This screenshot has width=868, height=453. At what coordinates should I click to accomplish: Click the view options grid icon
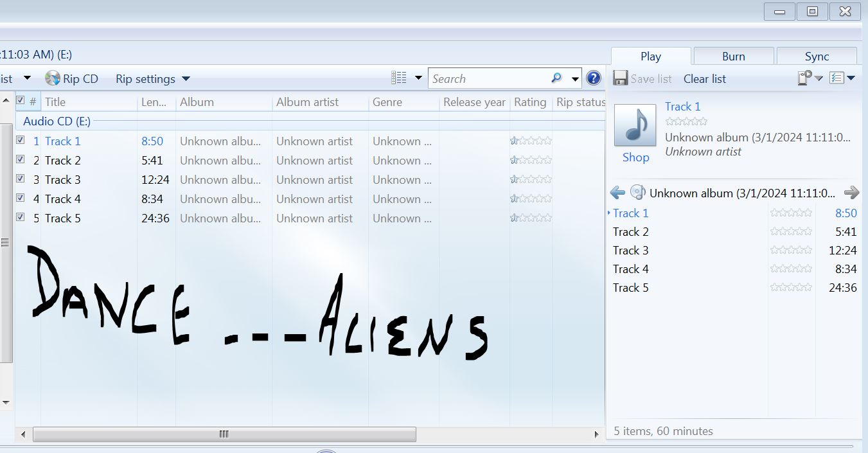[399, 78]
